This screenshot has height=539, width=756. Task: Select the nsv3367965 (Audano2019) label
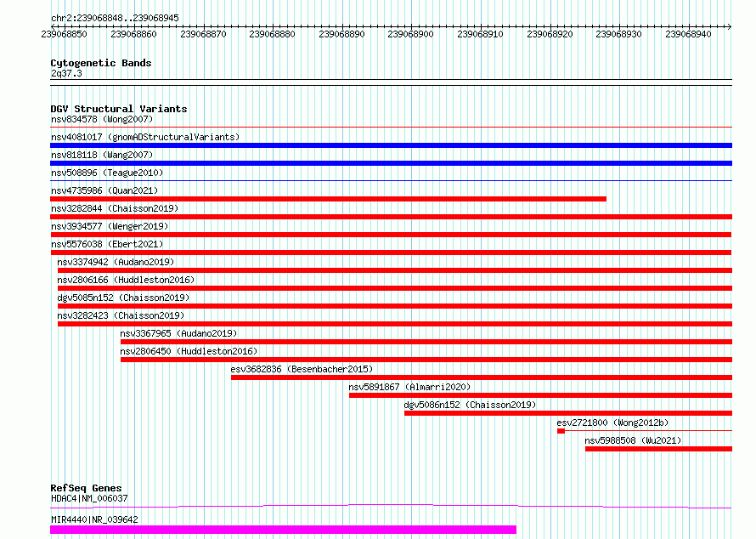pos(178,333)
